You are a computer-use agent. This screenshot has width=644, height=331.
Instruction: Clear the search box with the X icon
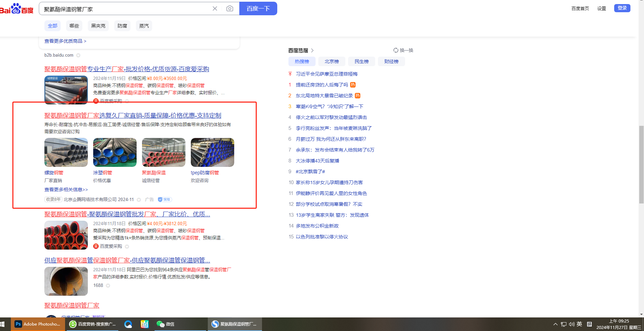coord(215,8)
